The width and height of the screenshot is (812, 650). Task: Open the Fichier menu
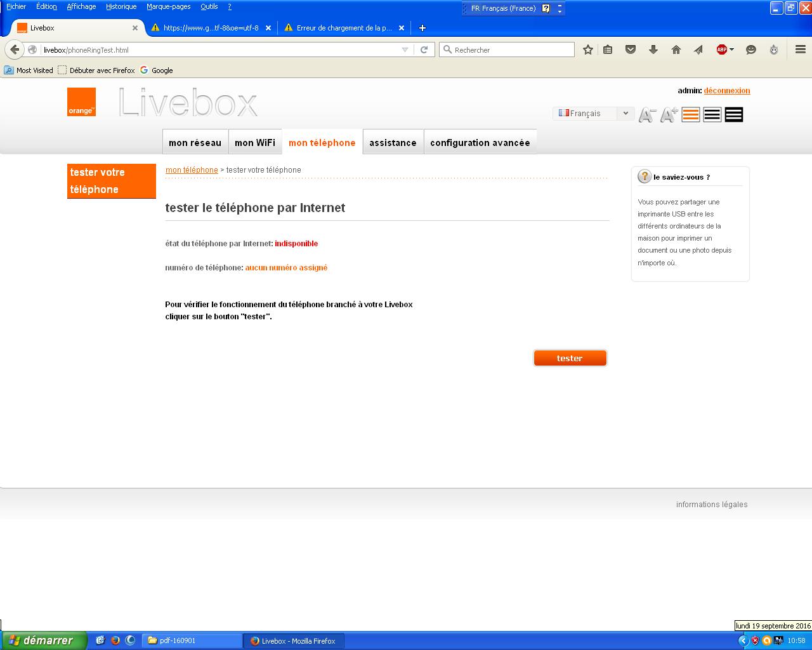click(16, 6)
